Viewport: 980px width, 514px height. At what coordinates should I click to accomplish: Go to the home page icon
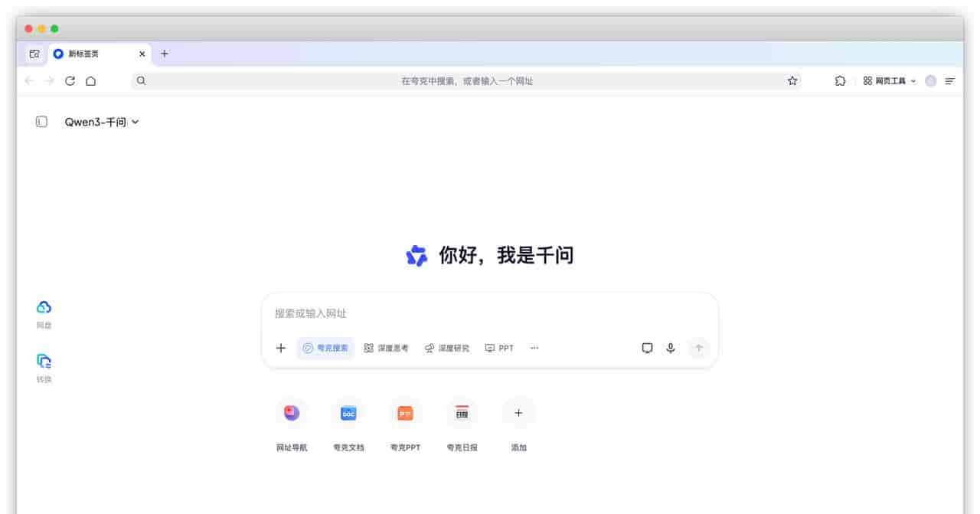coord(90,80)
